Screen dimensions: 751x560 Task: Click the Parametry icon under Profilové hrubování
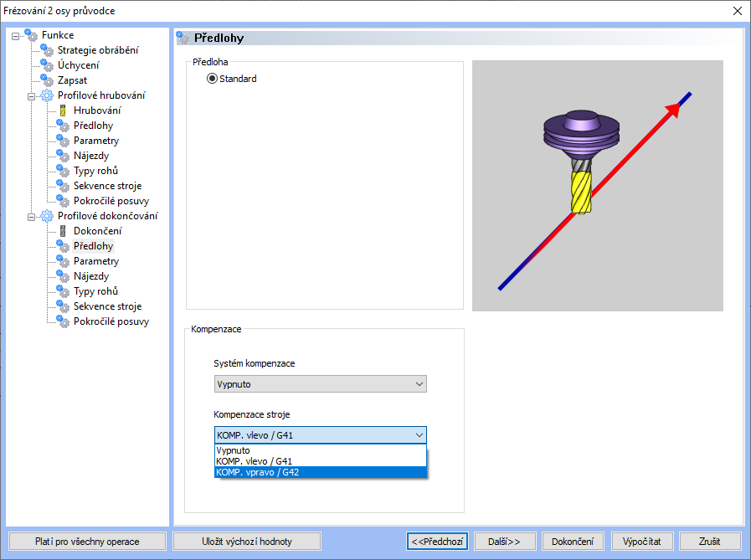63,141
